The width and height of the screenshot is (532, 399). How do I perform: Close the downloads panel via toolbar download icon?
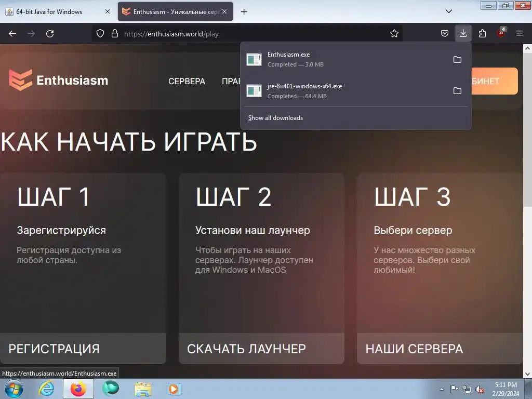coord(463,33)
